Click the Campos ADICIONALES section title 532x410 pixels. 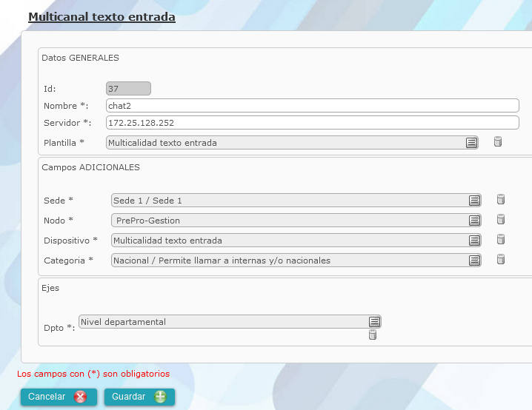[90, 167]
